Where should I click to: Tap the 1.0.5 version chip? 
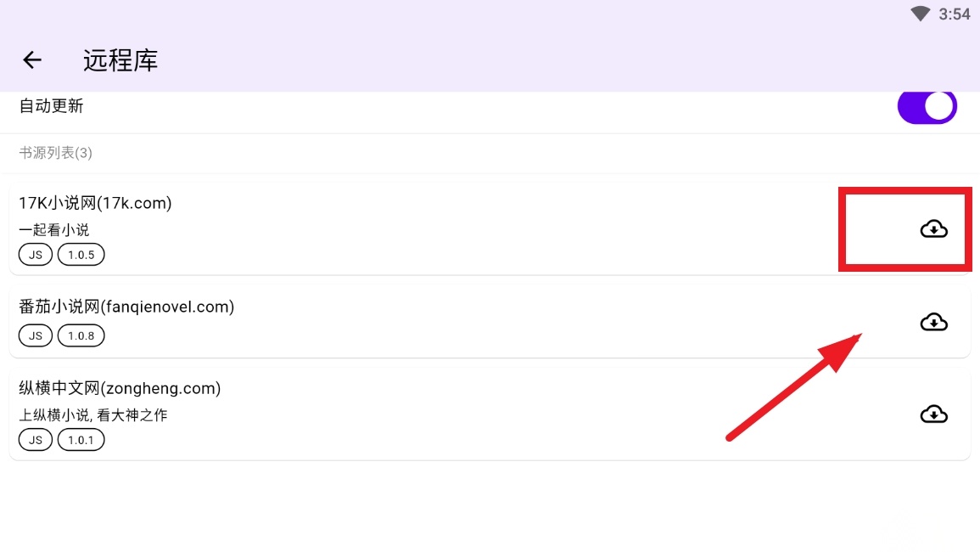(x=81, y=255)
